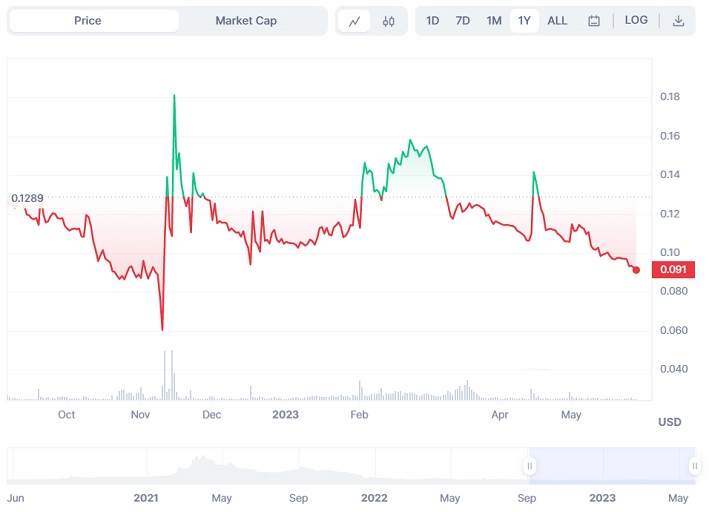The image size is (709, 515).
Task: Switch to the Price tab
Action: (94, 21)
